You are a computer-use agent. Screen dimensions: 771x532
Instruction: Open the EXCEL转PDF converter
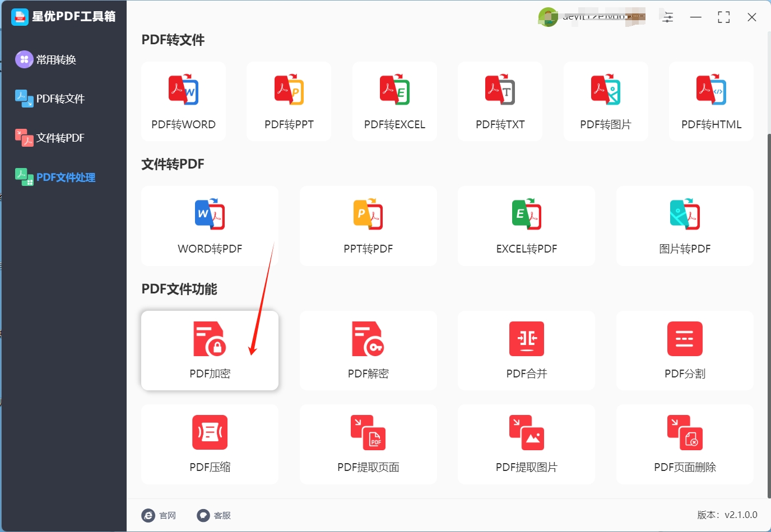pos(527,226)
